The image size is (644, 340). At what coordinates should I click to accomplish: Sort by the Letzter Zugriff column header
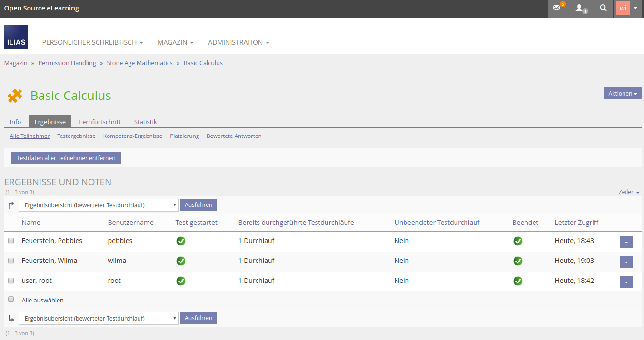pos(576,223)
